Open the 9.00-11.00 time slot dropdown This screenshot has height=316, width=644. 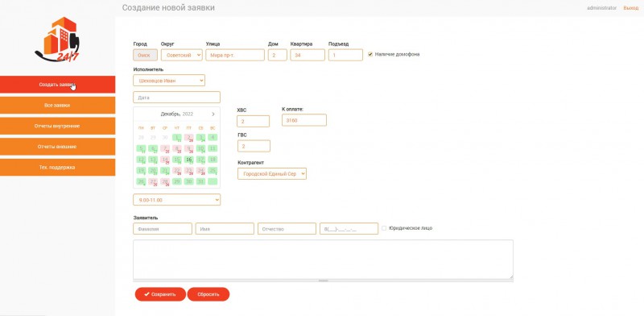pos(176,200)
